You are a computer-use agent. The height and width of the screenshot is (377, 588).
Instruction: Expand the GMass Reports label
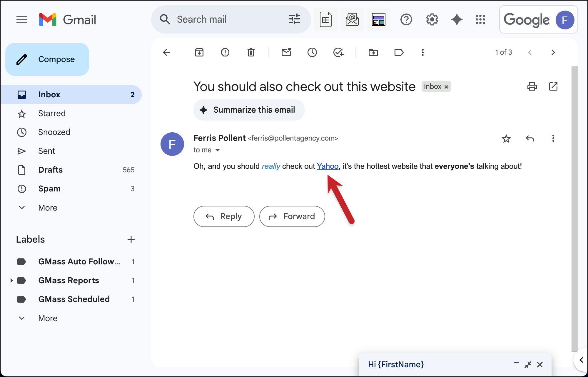11,280
